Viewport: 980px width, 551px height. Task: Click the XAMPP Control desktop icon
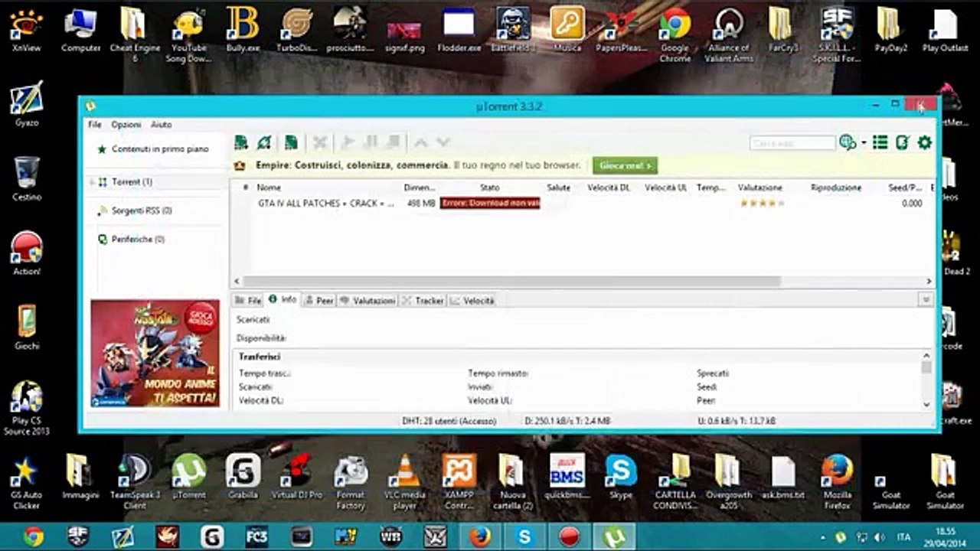[459, 481]
